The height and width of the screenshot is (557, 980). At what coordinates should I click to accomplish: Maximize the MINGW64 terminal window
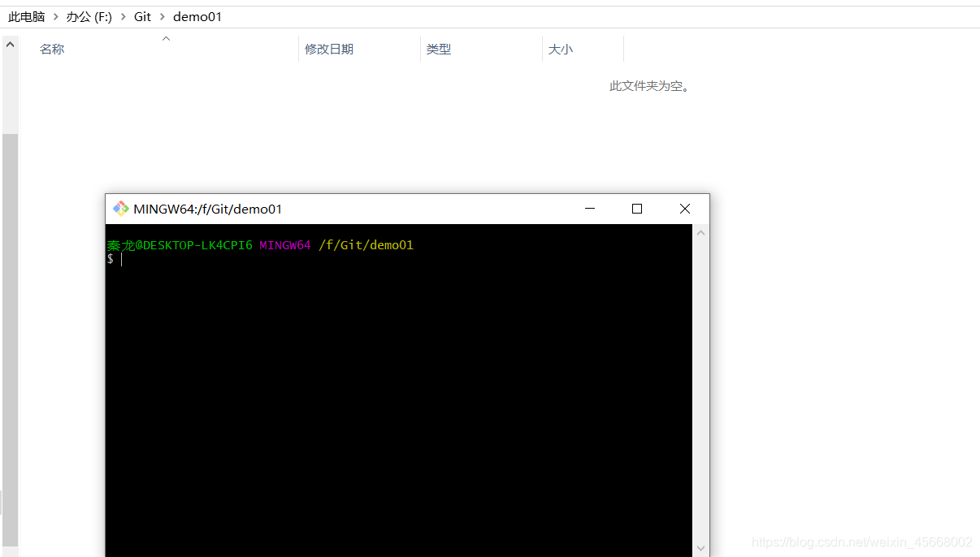click(637, 209)
